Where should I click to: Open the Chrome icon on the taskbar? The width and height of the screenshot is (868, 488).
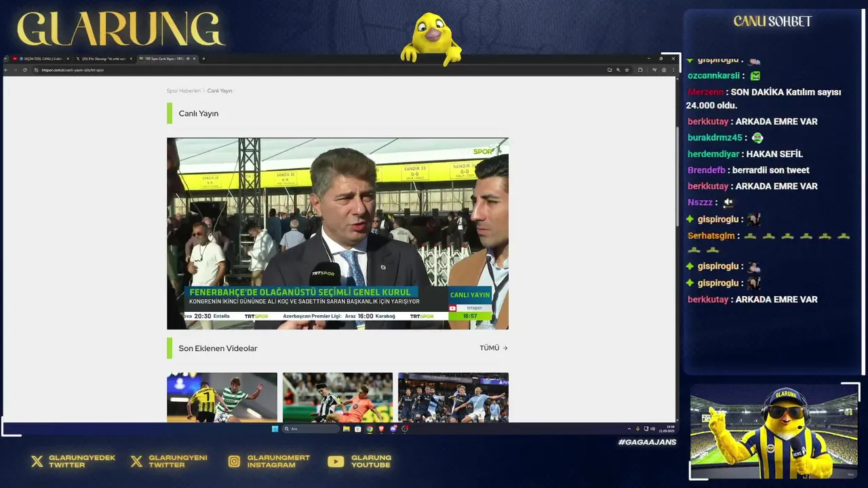370,428
